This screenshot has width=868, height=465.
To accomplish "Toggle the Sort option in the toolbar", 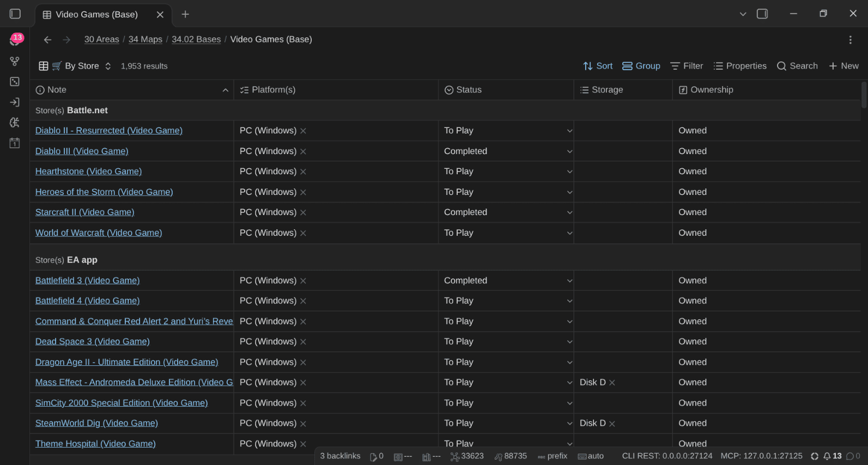I will coord(598,66).
